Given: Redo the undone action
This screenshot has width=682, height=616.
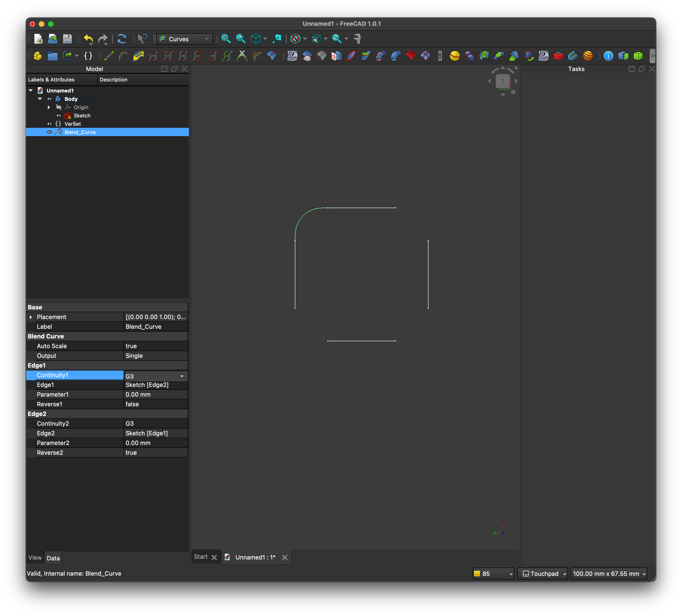Looking at the screenshot, I should coord(103,39).
